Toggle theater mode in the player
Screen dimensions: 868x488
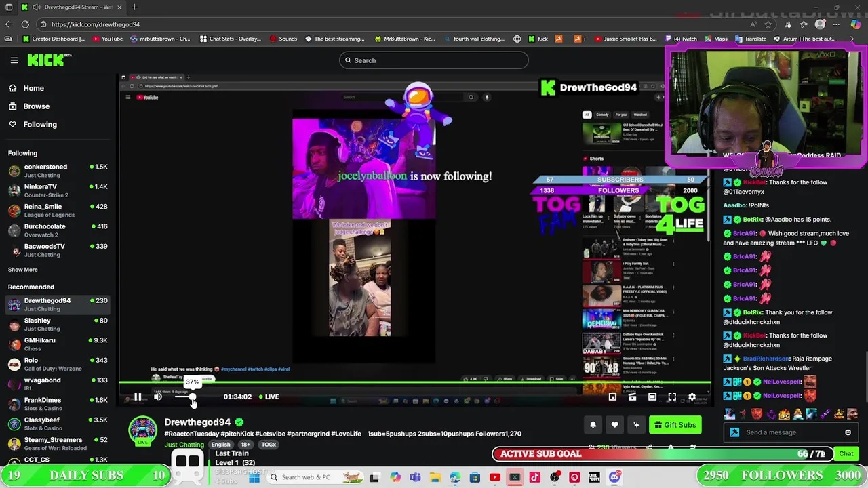(x=652, y=397)
